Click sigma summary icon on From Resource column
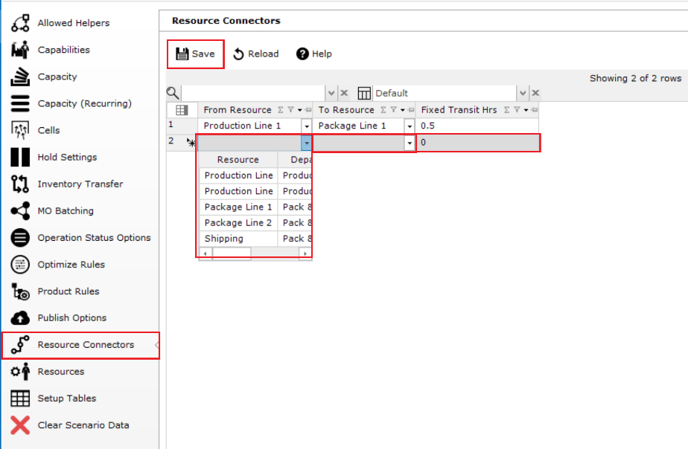 point(280,110)
